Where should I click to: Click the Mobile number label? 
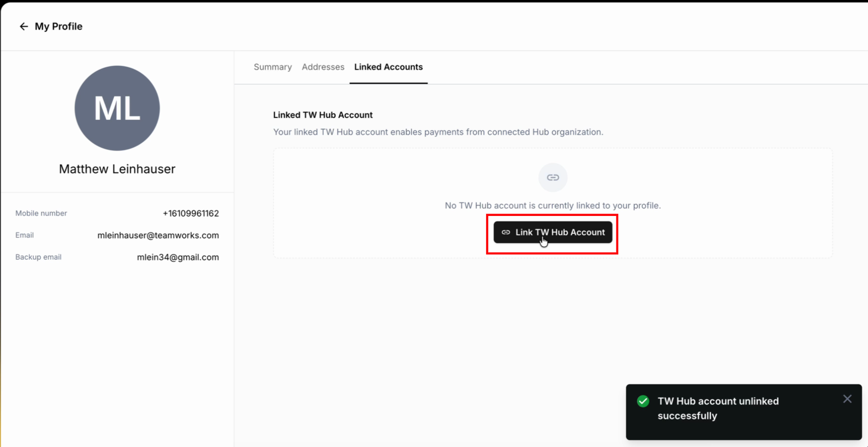point(41,214)
